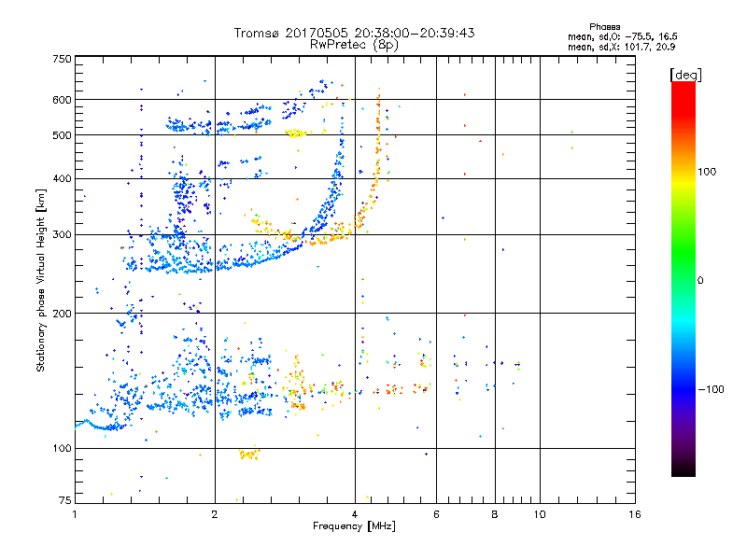Click the colorbar '100' tick label
Image resolution: width=747 pixels, height=560 pixels.
click(x=707, y=172)
